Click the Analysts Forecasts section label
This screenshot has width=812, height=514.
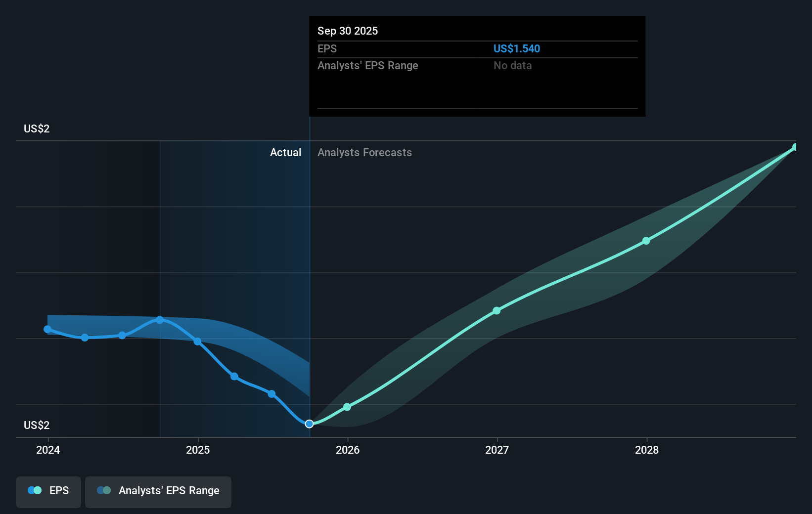pos(364,153)
